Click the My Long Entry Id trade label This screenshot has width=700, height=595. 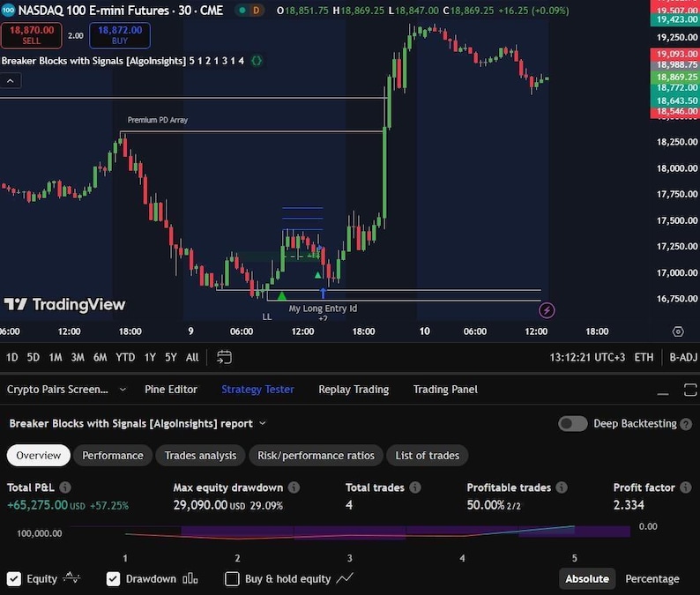(323, 308)
